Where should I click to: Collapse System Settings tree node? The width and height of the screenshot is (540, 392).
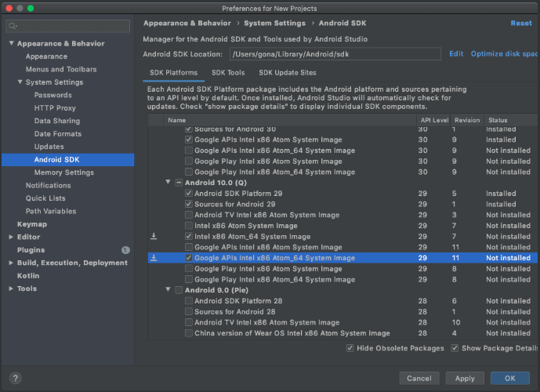[20, 82]
